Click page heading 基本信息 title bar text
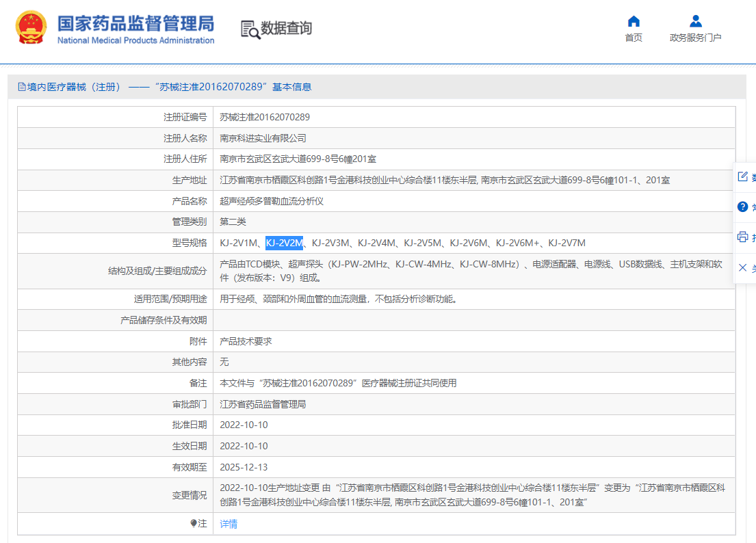This screenshot has width=756, height=543. pos(291,87)
